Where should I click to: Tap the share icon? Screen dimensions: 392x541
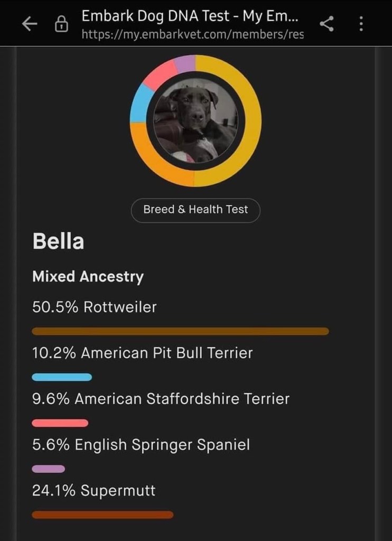327,24
